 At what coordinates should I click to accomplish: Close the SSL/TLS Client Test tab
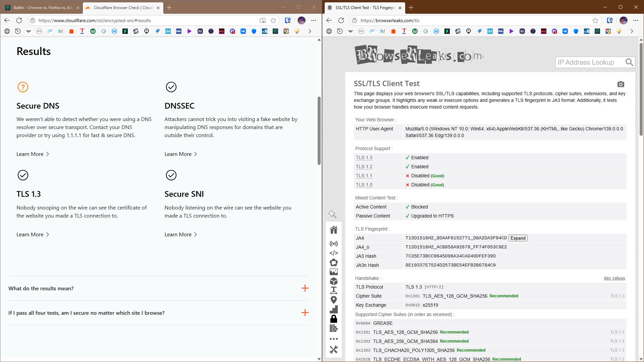[400, 7]
